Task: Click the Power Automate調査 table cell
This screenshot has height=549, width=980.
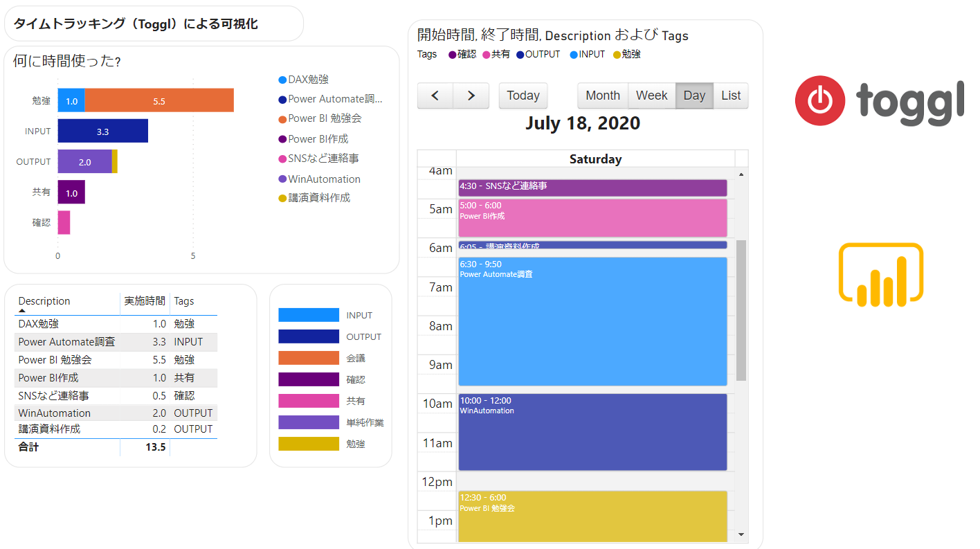Action: pos(66,342)
